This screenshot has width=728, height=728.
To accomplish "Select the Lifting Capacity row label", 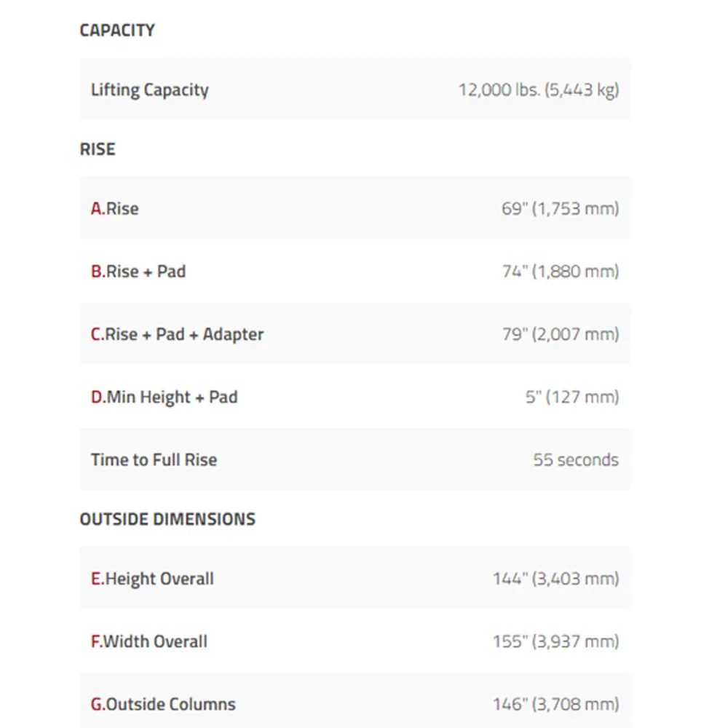I will [149, 90].
